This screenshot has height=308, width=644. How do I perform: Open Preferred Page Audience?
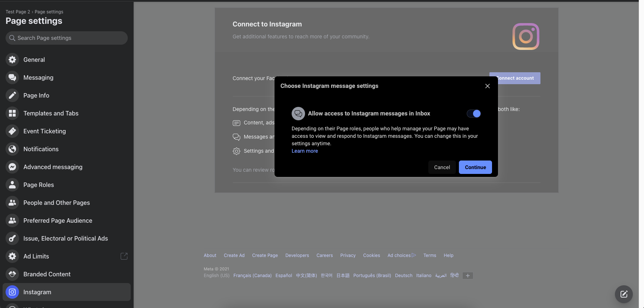click(67, 220)
